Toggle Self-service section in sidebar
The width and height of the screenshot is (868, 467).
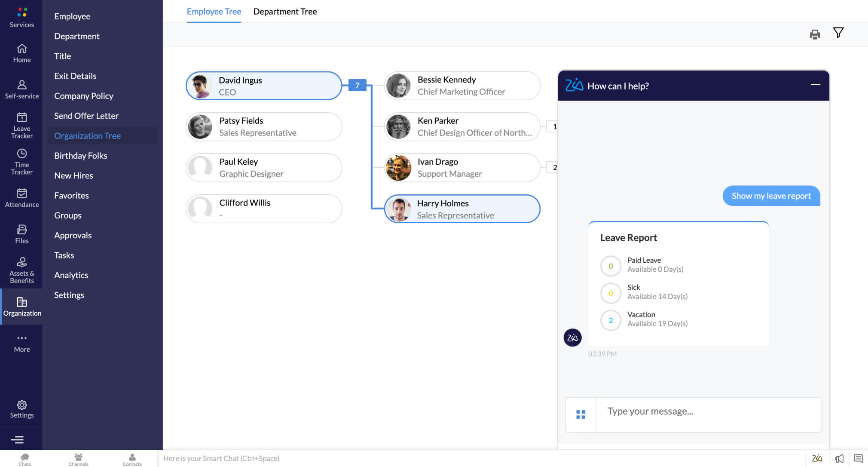click(21, 89)
